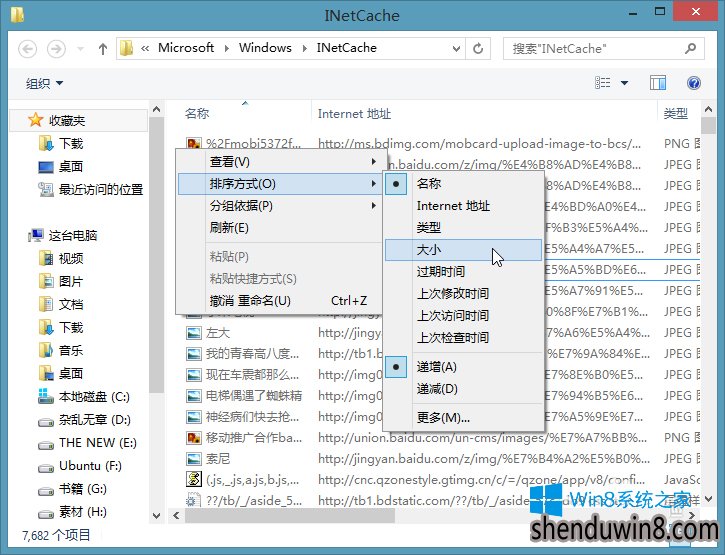Select the 左大 image file
Screen dimensions: 725x555
coord(208,333)
